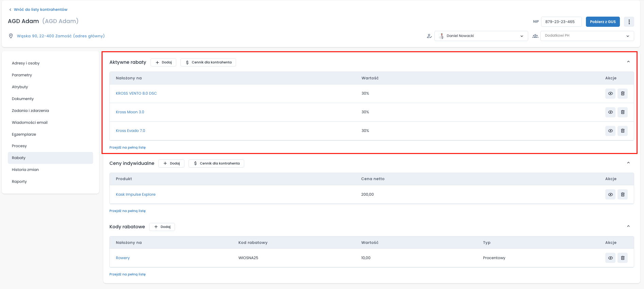Delete the KROSS VENTO 8.0 DSC discount
Image resolution: width=644 pixels, height=289 pixels.
click(x=622, y=94)
